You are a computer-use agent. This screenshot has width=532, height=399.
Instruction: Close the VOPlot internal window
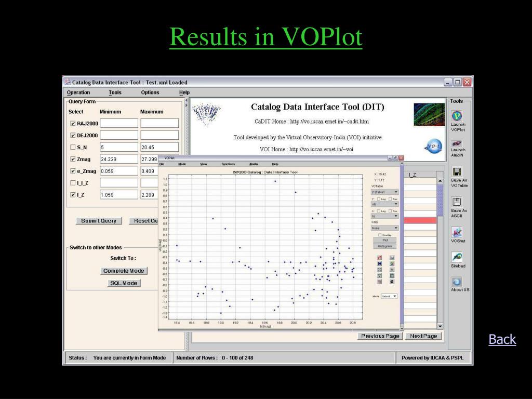point(401,158)
